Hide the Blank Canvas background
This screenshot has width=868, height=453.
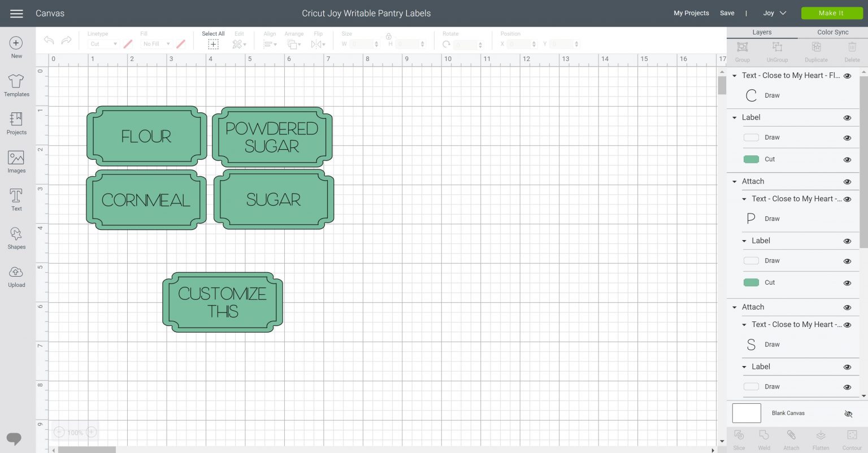pyautogui.click(x=848, y=413)
